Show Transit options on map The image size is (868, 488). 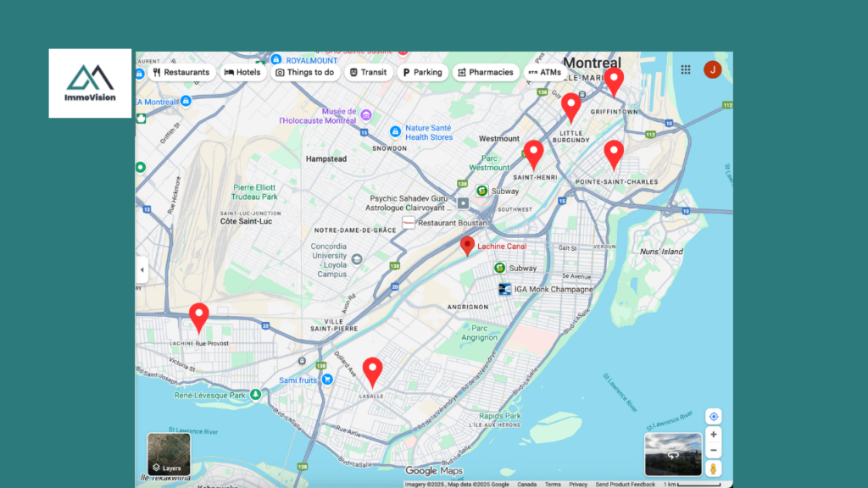coord(368,73)
